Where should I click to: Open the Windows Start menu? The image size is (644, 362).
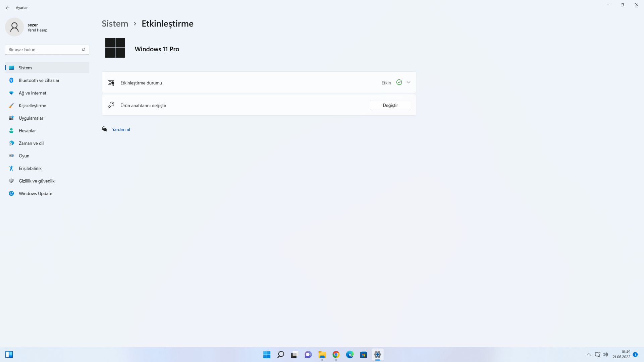267,355
